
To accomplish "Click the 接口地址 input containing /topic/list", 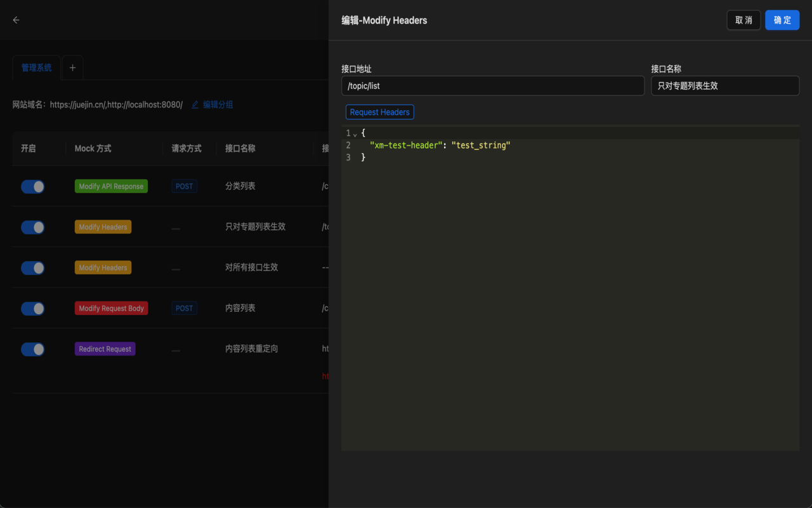I will pos(493,86).
